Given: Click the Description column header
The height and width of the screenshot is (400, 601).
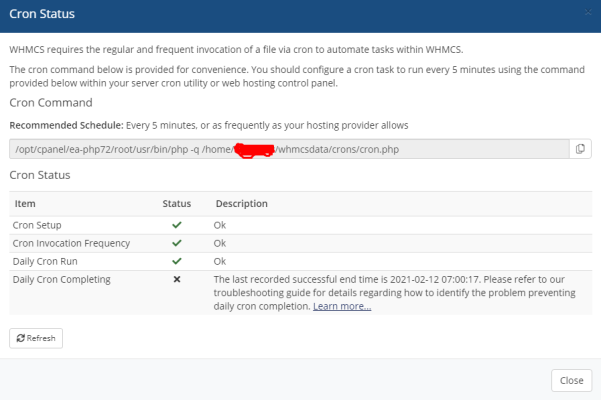Looking at the screenshot, I should (x=241, y=204).
